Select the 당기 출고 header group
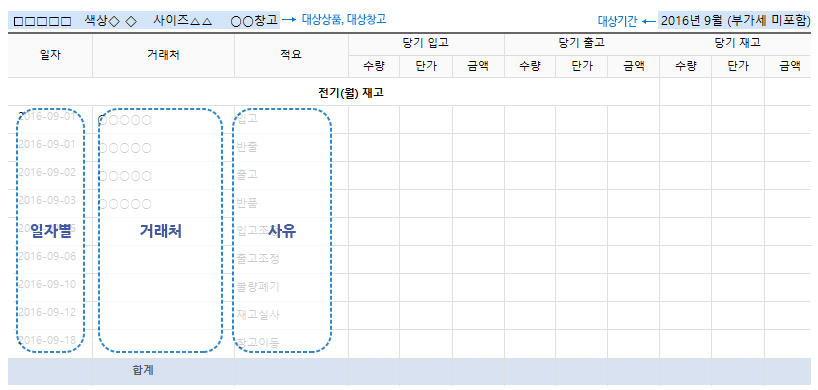This screenshot has height=390, width=818. pos(582,44)
